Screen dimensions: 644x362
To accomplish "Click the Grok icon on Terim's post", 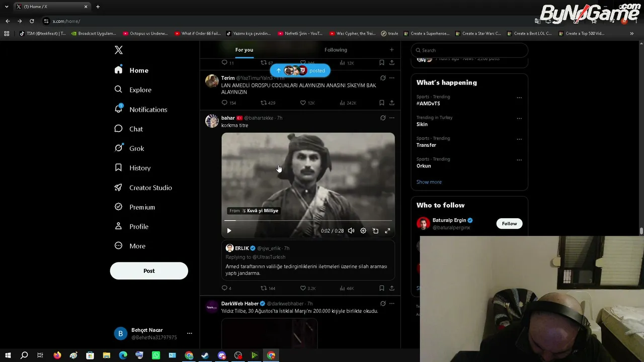I will click(383, 78).
